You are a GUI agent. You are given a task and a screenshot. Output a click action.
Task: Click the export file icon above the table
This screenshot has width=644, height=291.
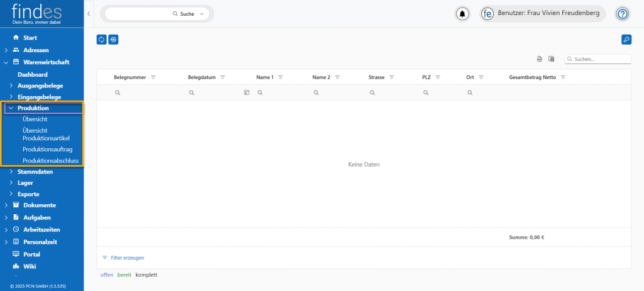click(x=540, y=59)
